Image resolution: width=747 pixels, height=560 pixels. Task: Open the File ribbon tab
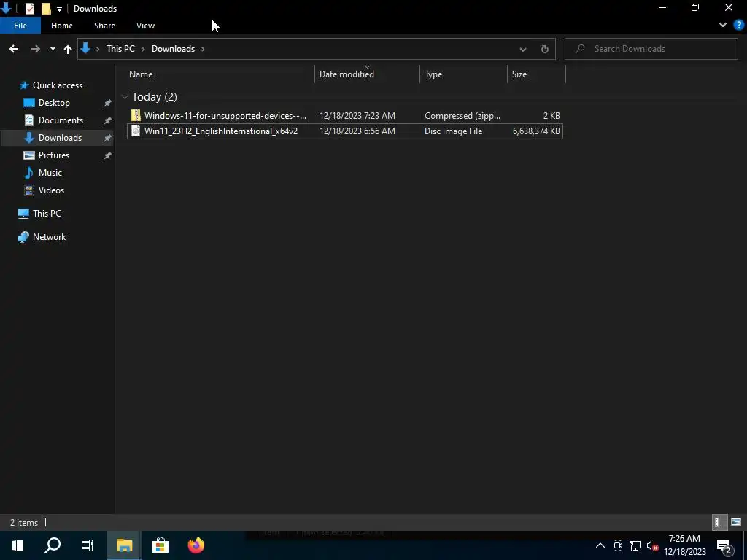[x=20, y=26]
